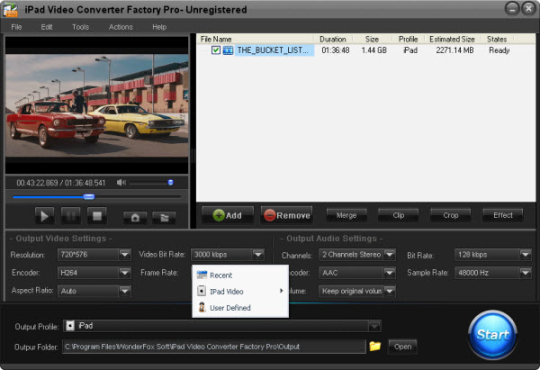540x370 pixels.
Task: Click the File Name column header
Action: [256, 39]
